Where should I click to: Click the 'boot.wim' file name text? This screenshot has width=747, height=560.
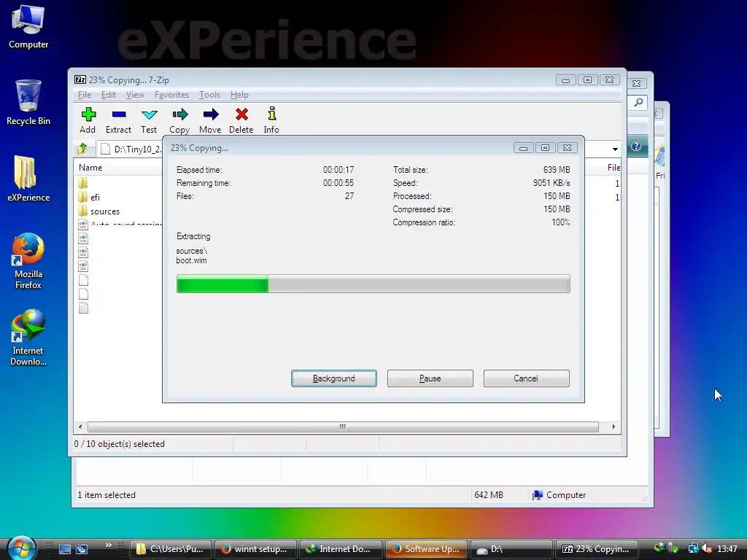[192, 260]
